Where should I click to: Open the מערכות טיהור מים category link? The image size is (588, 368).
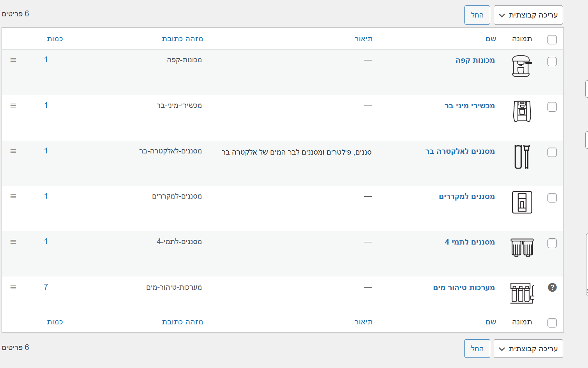click(464, 287)
